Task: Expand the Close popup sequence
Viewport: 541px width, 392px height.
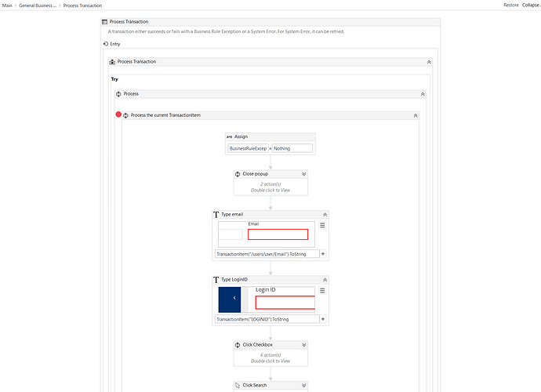Action: pyautogui.click(x=304, y=174)
